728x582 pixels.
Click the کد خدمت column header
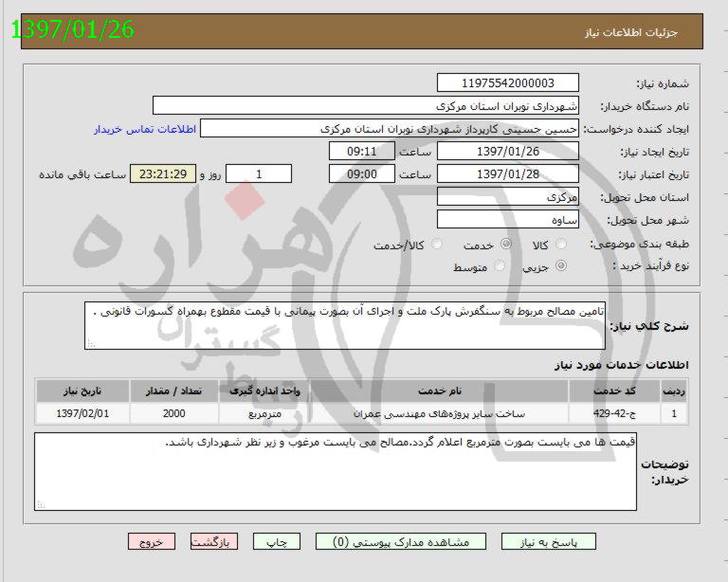pyautogui.click(x=614, y=391)
